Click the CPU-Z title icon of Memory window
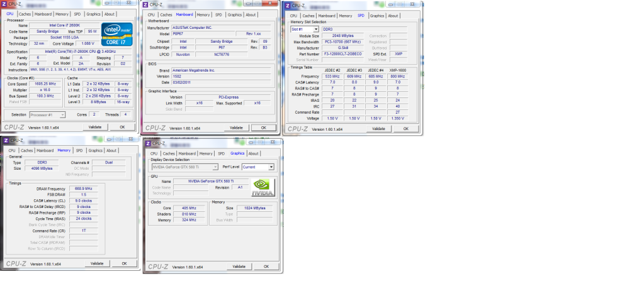Screen dimensions: 644x291 [x=6, y=140]
